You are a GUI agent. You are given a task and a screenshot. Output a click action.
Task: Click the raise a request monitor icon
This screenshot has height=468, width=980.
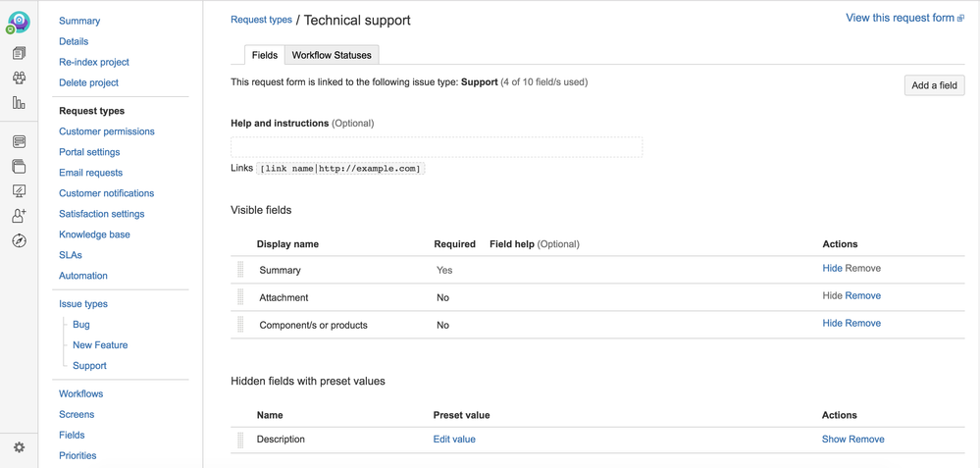20,190
